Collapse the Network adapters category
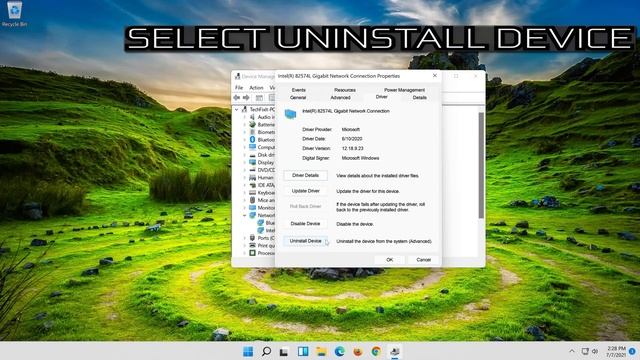 tap(245, 215)
